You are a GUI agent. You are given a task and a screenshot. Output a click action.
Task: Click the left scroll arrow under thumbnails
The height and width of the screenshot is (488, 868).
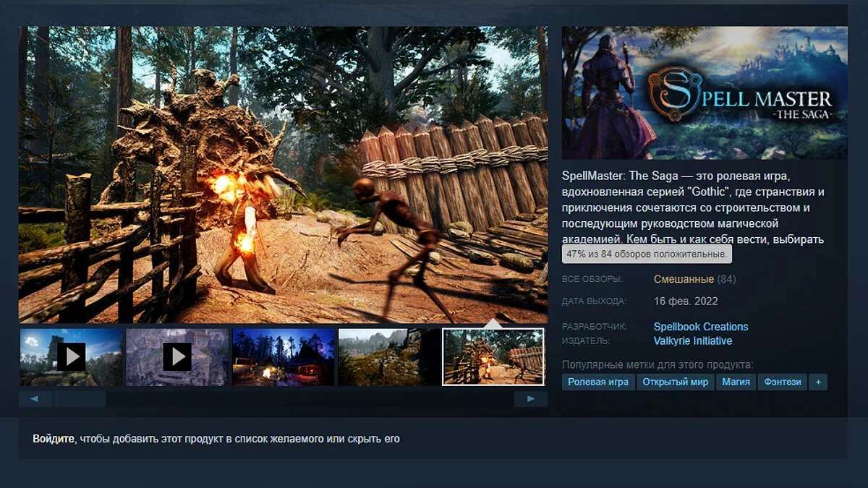pos(35,399)
